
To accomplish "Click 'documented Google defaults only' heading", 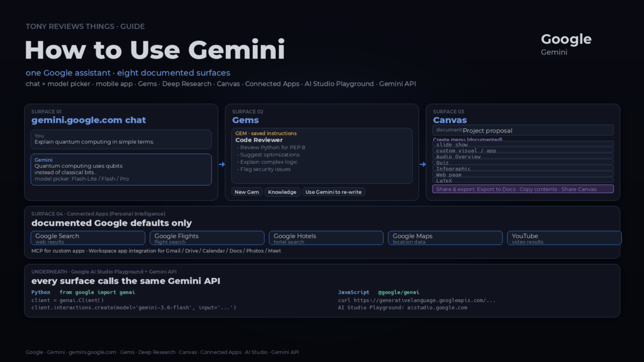I will click(x=112, y=223).
